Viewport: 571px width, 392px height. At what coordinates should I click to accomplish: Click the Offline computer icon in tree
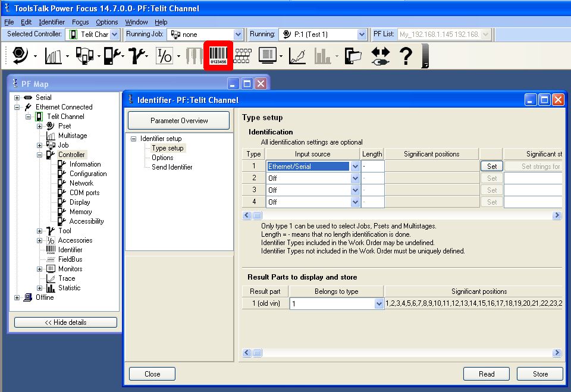(x=28, y=297)
